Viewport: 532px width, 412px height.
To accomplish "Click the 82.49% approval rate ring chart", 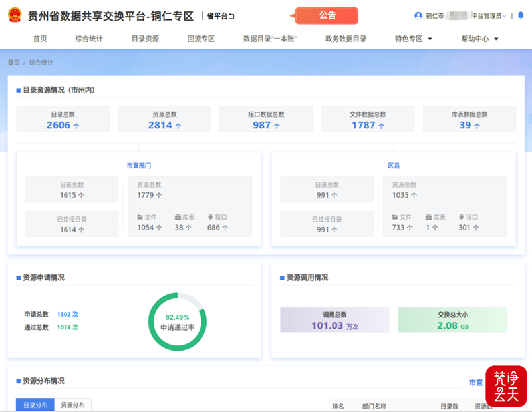I will click(177, 322).
